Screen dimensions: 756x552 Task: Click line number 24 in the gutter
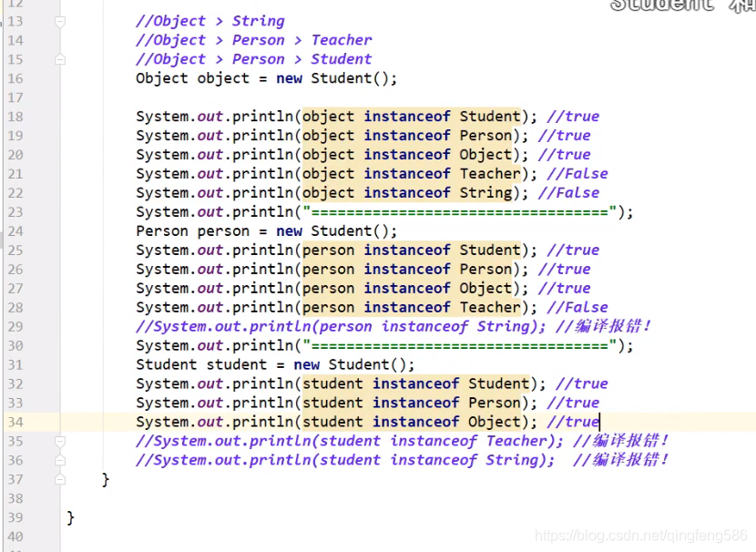point(15,231)
